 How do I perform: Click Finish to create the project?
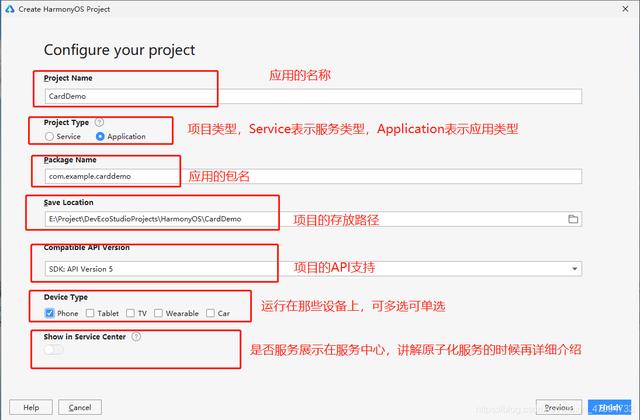click(609, 407)
